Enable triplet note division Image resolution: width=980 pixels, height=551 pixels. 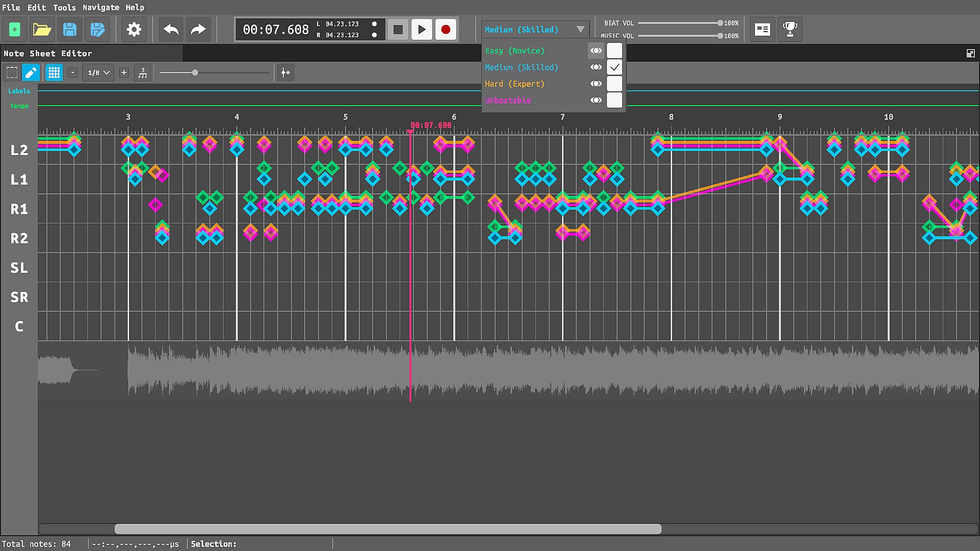(142, 73)
